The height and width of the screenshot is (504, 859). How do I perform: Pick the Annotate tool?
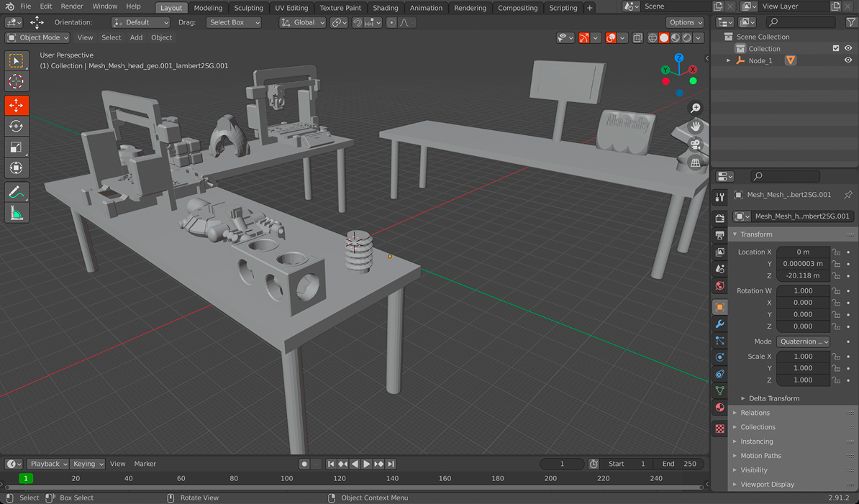[16, 191]
